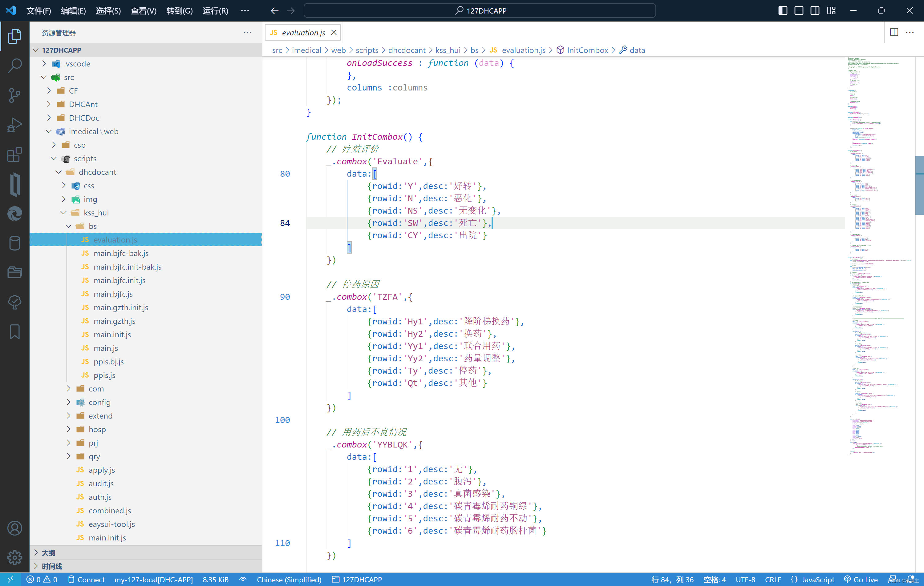The height and width of the screenshot is (586, 924).
Task: Toggle the bottom panel layout button
Action: [x=799, y=11]
